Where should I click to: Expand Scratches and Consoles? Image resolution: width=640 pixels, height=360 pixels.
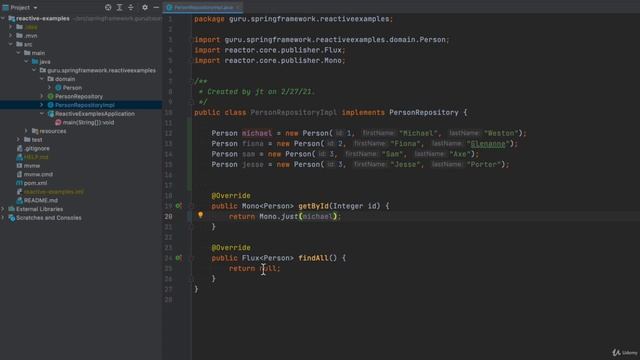pyautogui.click(x=3, y=218)
